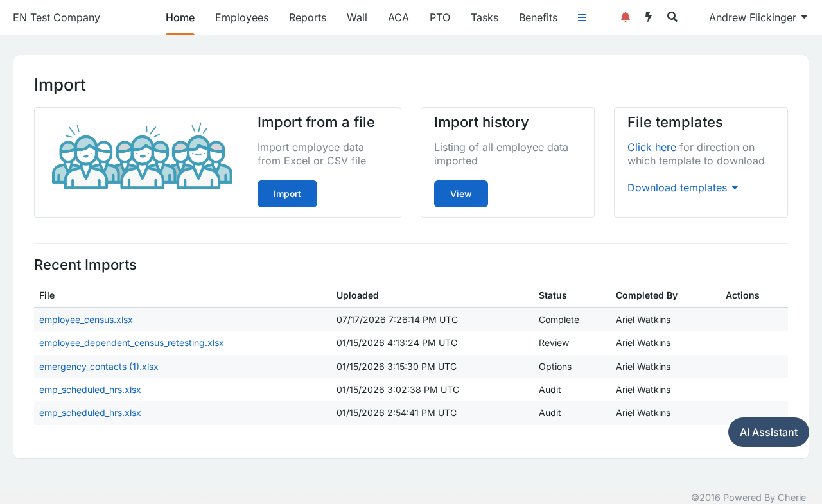Open emergency_contacts (1).xlsx link

[x=99, y=367]
